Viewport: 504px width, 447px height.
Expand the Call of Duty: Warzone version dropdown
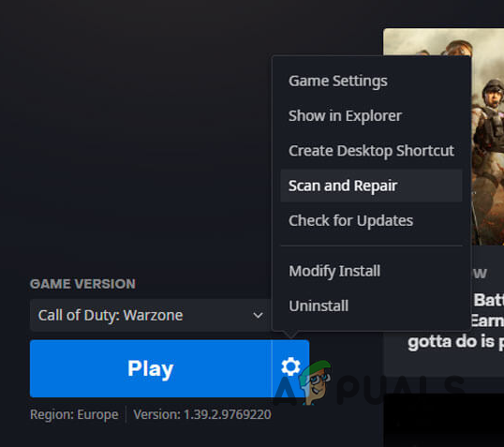point(150,315)
